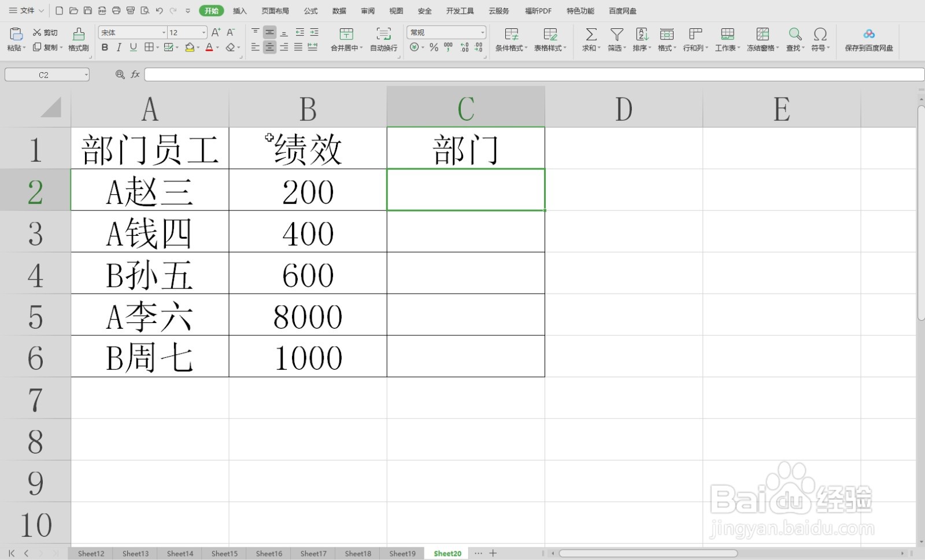
Task: Click the symbol omega icon
Action: 820,34
